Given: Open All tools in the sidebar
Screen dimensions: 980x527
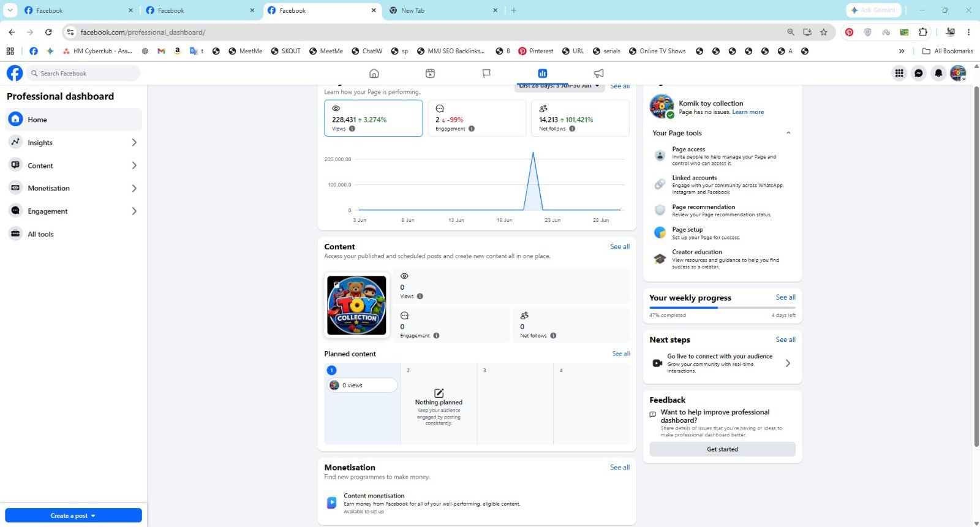Looking at the screenshot, I should pyautogui.click(x=73, y=234).
